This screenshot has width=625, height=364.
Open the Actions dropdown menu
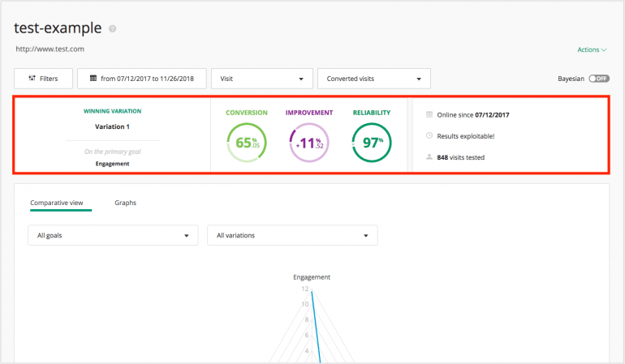[x=592, y=49]
